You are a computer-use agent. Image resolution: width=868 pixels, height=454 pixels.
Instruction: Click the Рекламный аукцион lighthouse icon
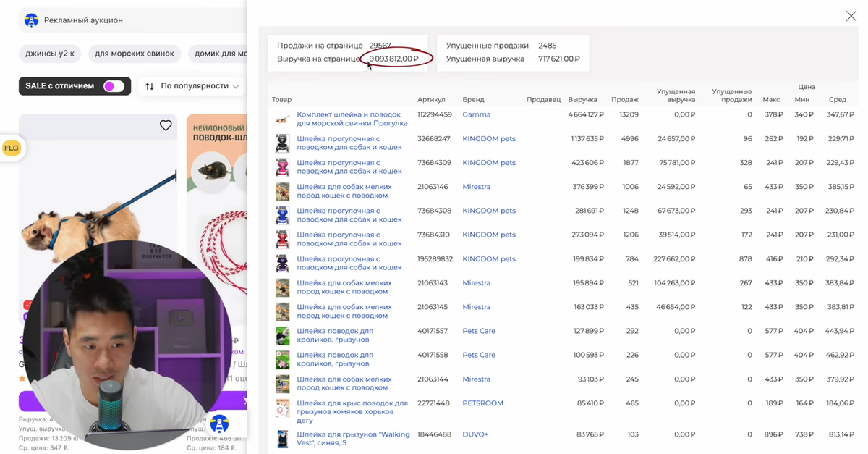coord(31,20)
